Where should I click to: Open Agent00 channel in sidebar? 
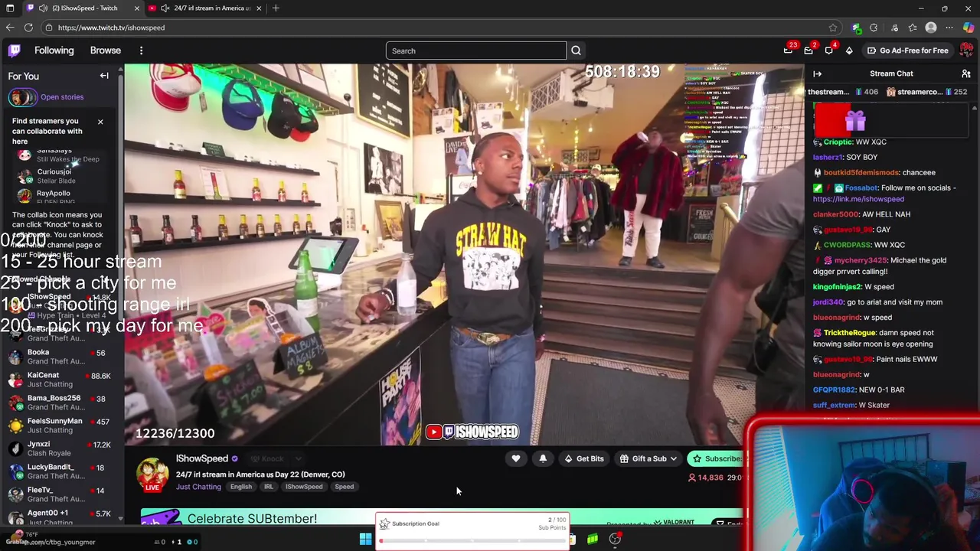coord(61,517)
